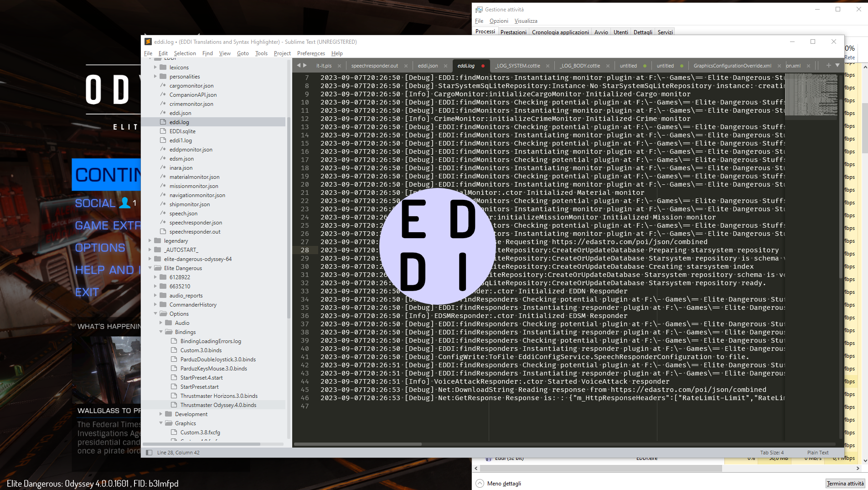The image size is (868, 490).
Task: Close the _LOG_BODY.cottle tab
Action: tap(608, 66)
